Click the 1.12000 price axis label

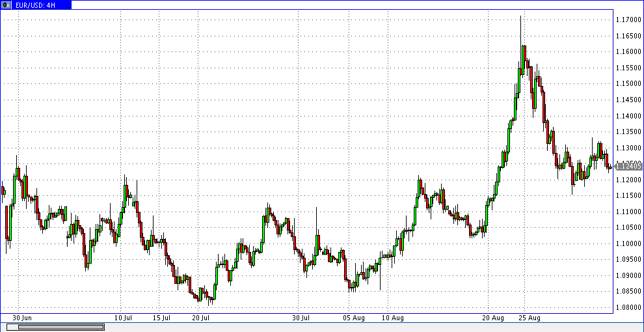(628, 180)
